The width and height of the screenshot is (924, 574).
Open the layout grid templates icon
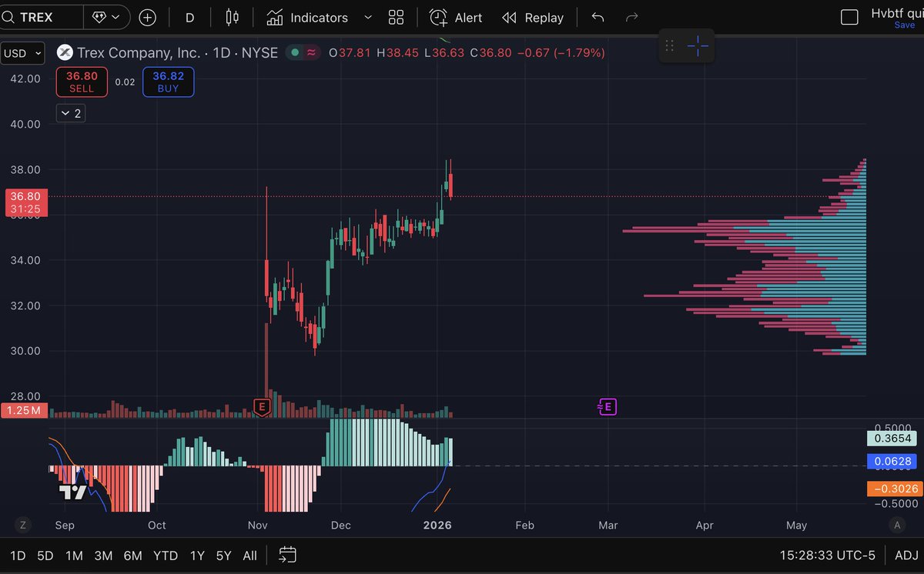(x=396, y=17)
